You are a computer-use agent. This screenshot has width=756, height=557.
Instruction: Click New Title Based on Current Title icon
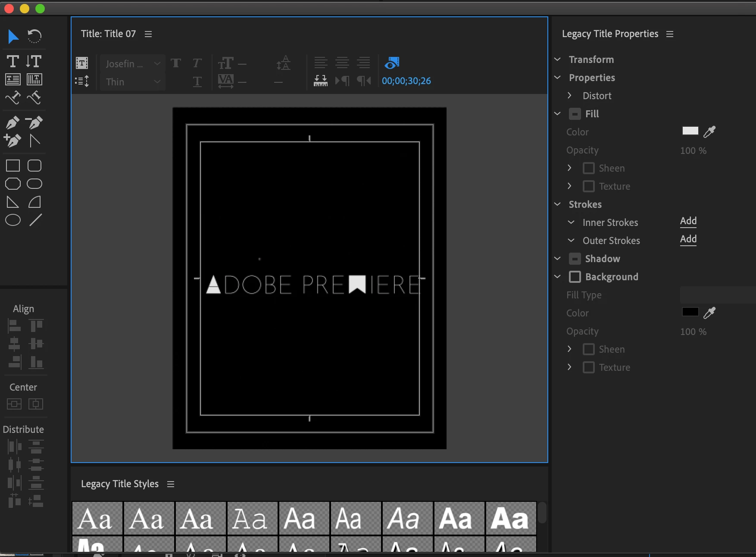pyautogui.click(x=82, y=63)
